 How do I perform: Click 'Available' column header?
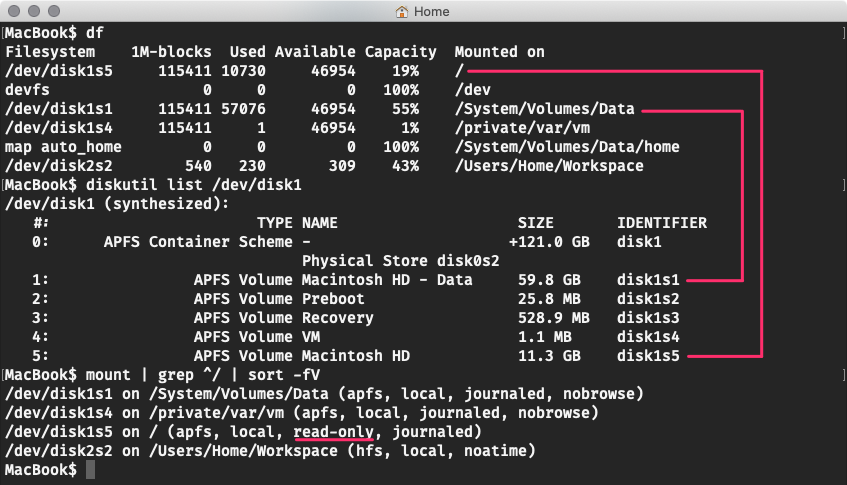tap(315, 52)
